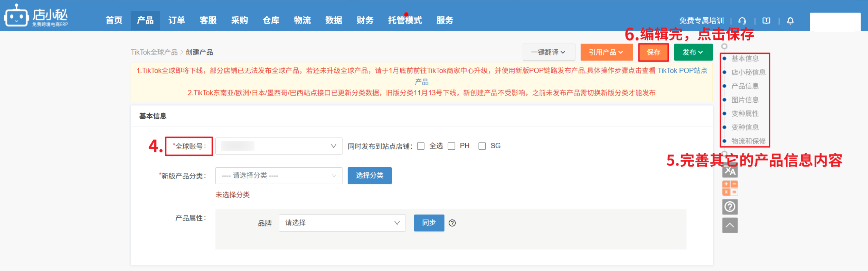Enable the SG site checkbox
The image size is (868, 271).
(482, 146)
